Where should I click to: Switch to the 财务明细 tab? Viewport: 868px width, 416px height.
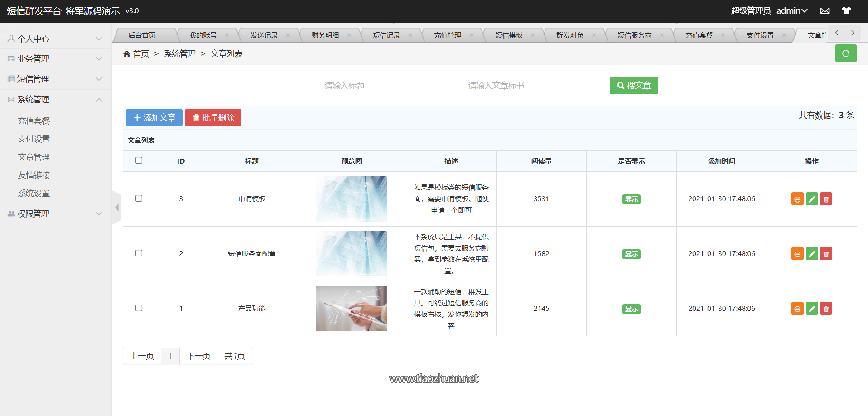point(324,35)
